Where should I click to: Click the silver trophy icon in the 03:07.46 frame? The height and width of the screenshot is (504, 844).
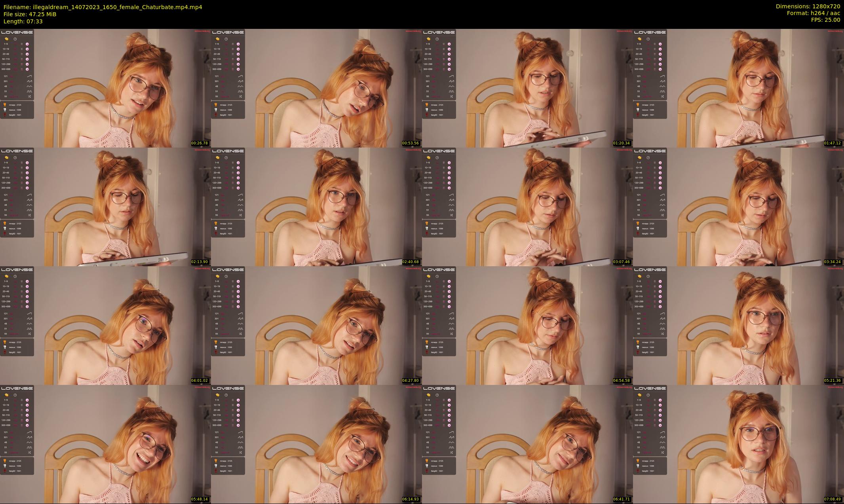click(x=426, y=229)
